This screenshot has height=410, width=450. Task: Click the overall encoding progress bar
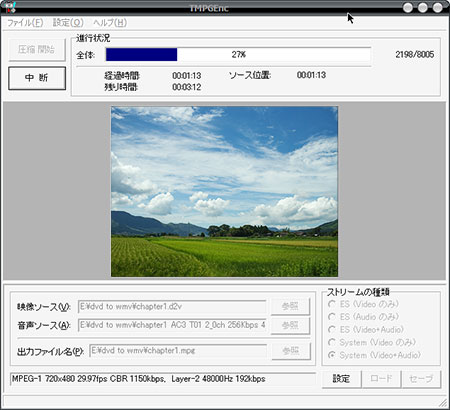(x=238, y=54)
